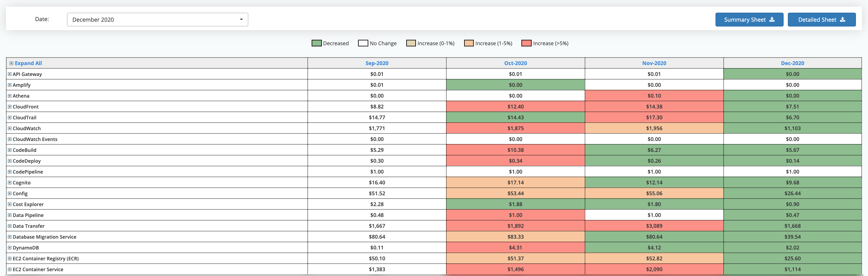The height and width of the screenshot is (276, 868).
Task: Select CloudFront Oct-2020 cost $12.40
Action: 516,106
